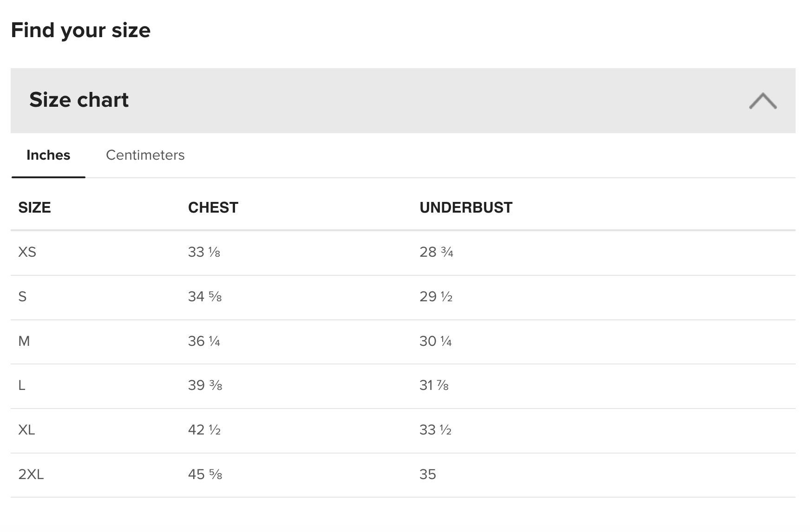Select the M size row label

point(24,341)
